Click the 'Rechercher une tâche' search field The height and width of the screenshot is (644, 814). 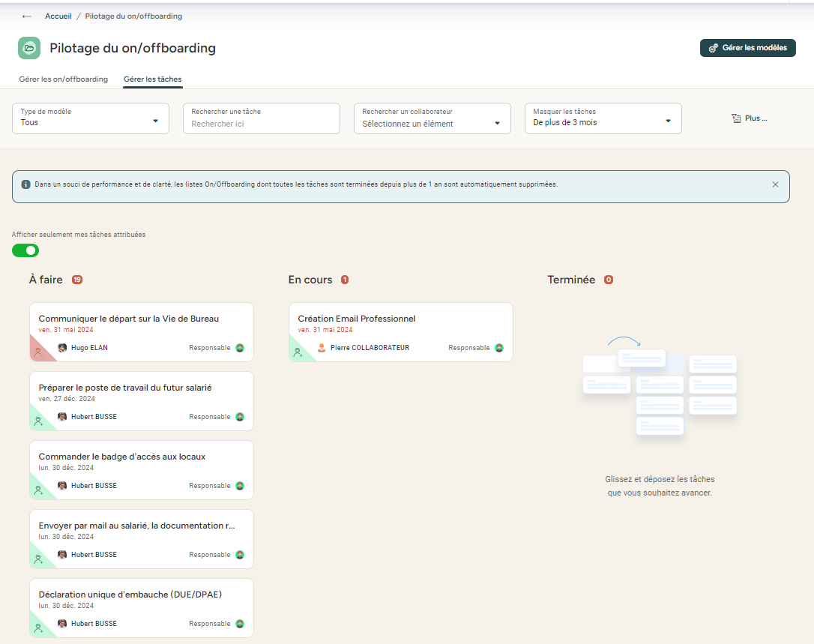[x=261, y=124]
